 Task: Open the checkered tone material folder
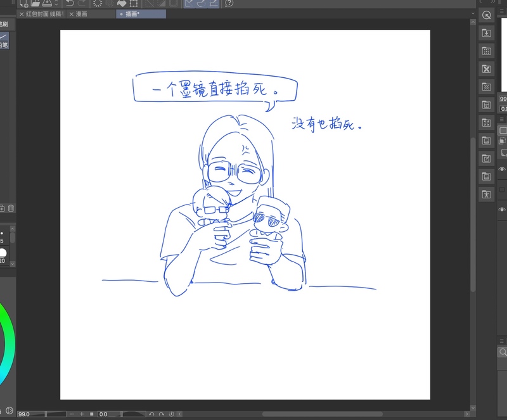pos(486,87)
